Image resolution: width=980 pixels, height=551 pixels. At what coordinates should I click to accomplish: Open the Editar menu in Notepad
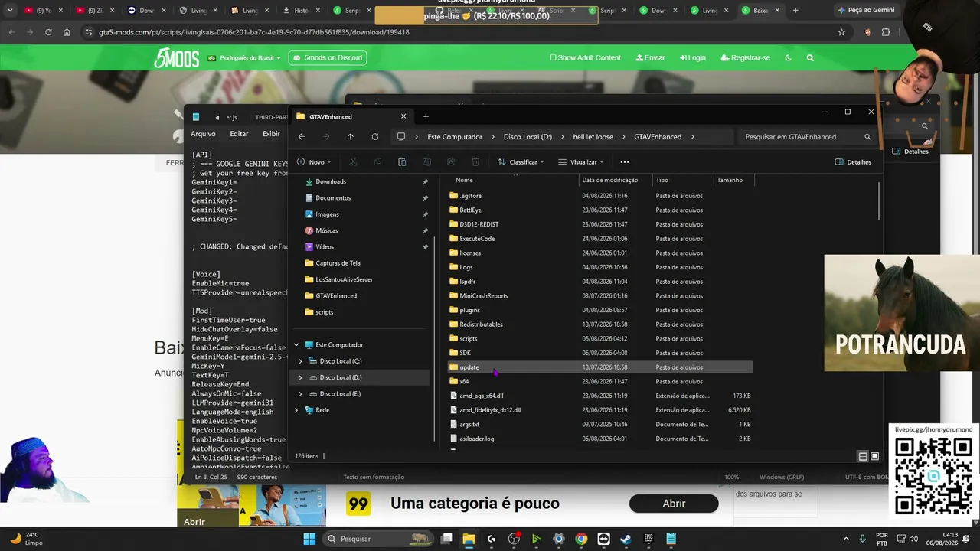coord(239,134)
